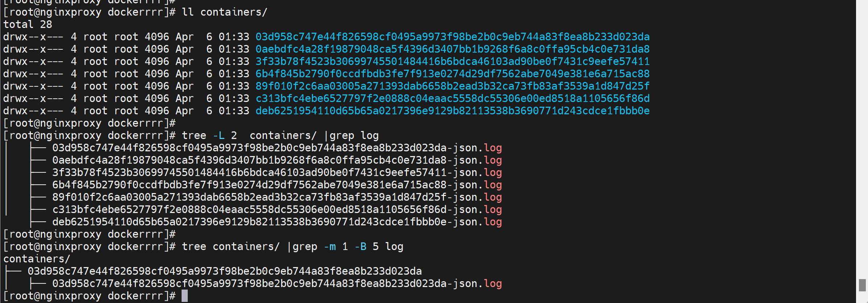The width and height of the screenshot is (868, 303).
Task: Click the cursor block at the last prompt
Action: coord(184,296)
